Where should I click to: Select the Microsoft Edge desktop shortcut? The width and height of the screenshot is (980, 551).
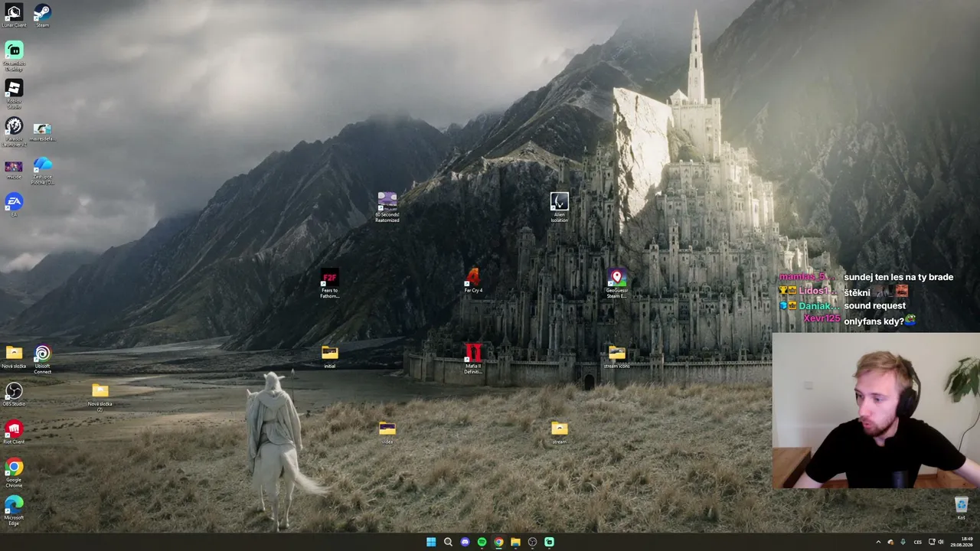[x=14, y=510]
